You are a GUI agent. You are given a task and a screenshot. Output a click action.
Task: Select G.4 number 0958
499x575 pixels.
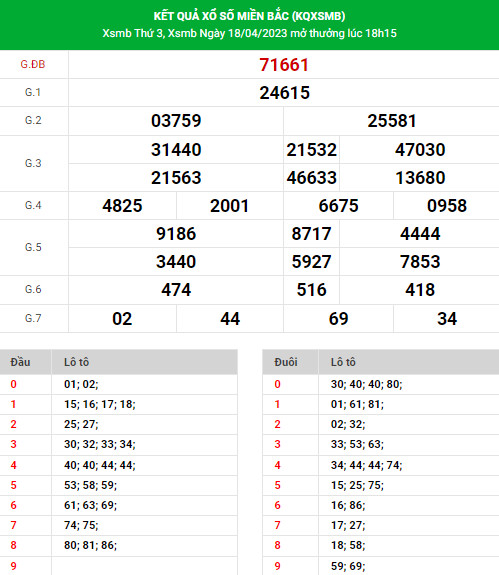(447, 206)
